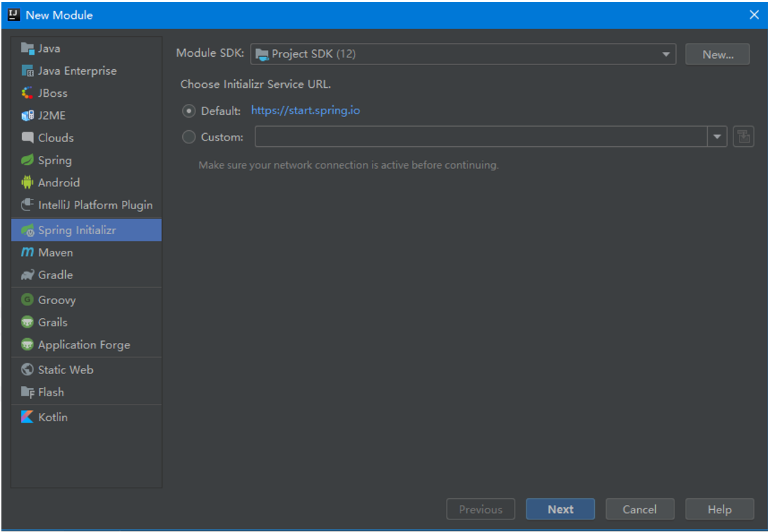
Task: Click the Maven m icon
Action: pyautogui.click(x=28, y=252)
